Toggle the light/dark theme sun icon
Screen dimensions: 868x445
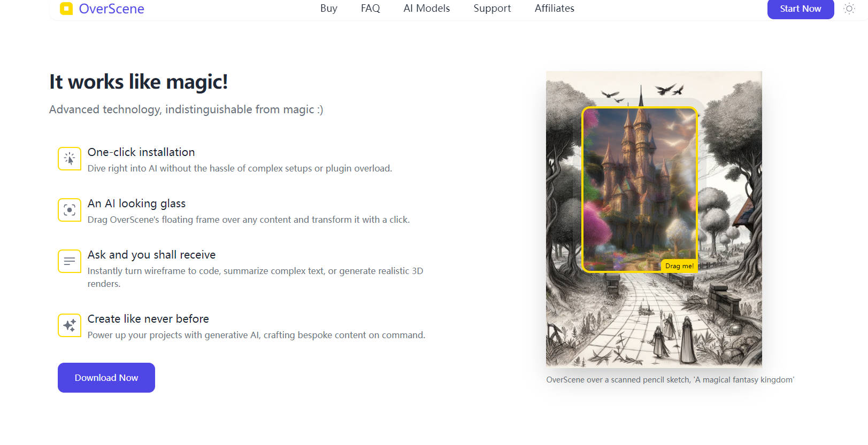849,9
